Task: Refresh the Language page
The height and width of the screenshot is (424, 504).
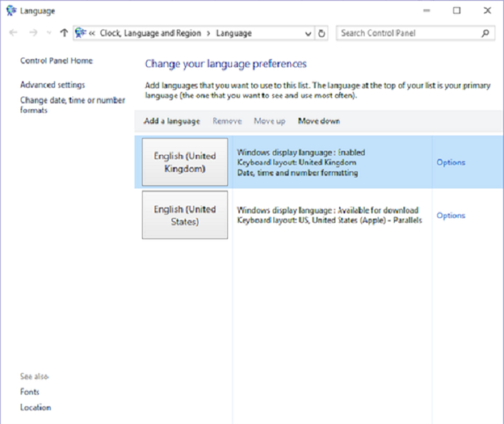Action: pyautogui.click(x=322, y=33)
